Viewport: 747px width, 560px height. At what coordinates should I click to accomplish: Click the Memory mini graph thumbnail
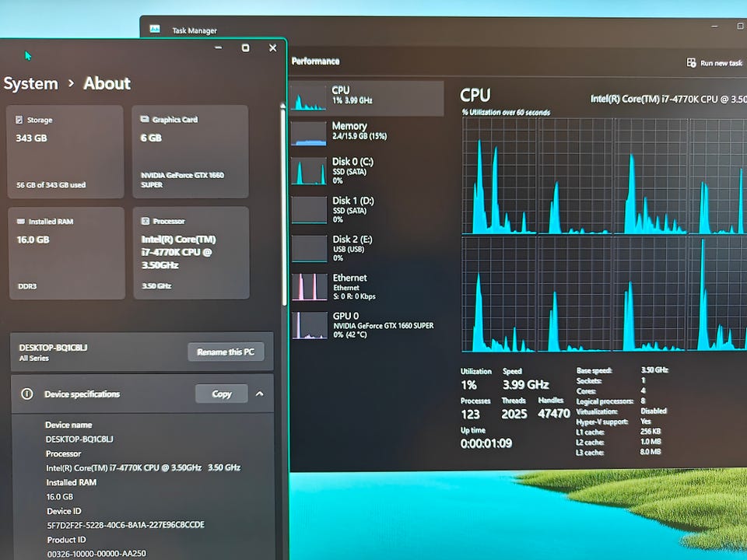(309, 134)
